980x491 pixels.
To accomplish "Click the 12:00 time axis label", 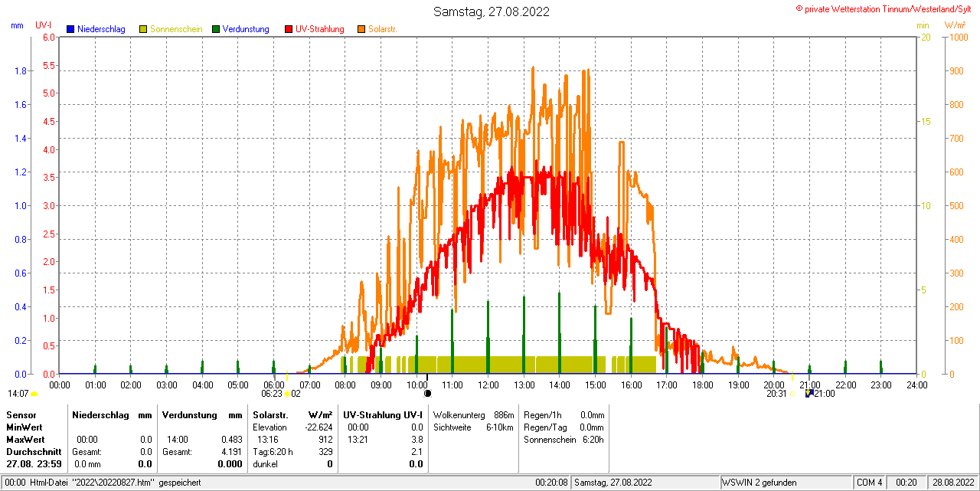I will click(x=488, y=385).
